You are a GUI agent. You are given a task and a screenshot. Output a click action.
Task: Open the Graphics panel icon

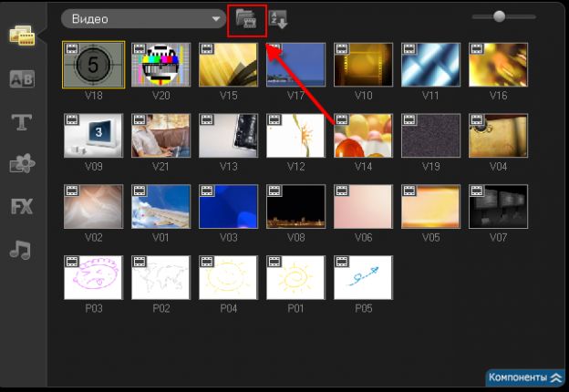[x=22, y=163]
